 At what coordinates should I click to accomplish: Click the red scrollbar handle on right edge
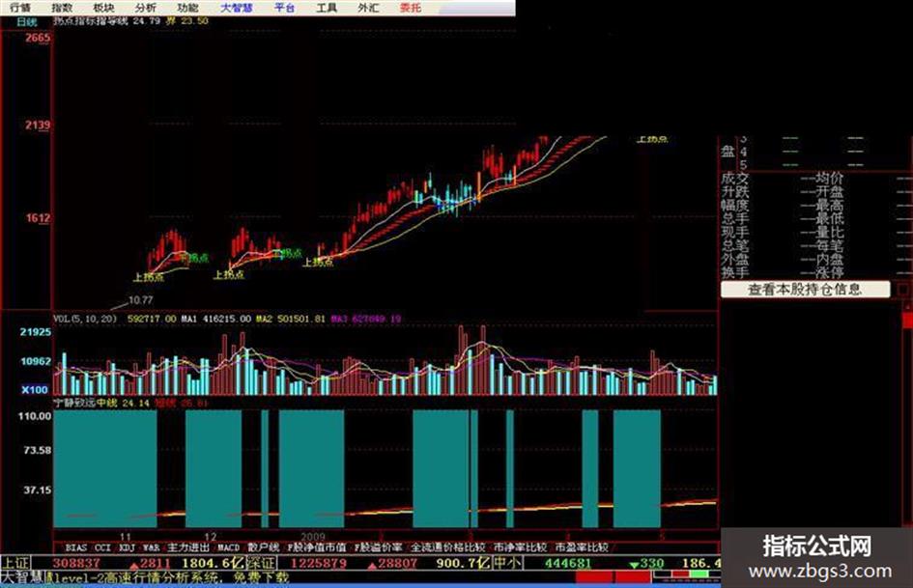point(907,320)
